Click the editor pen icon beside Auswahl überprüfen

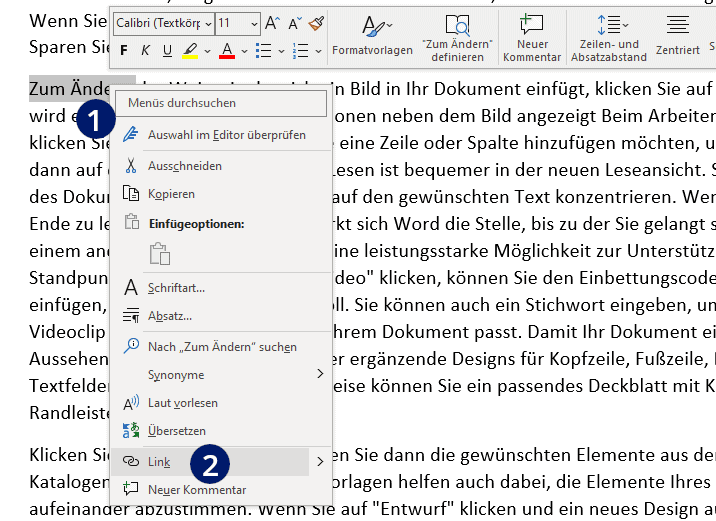point(131,135)
